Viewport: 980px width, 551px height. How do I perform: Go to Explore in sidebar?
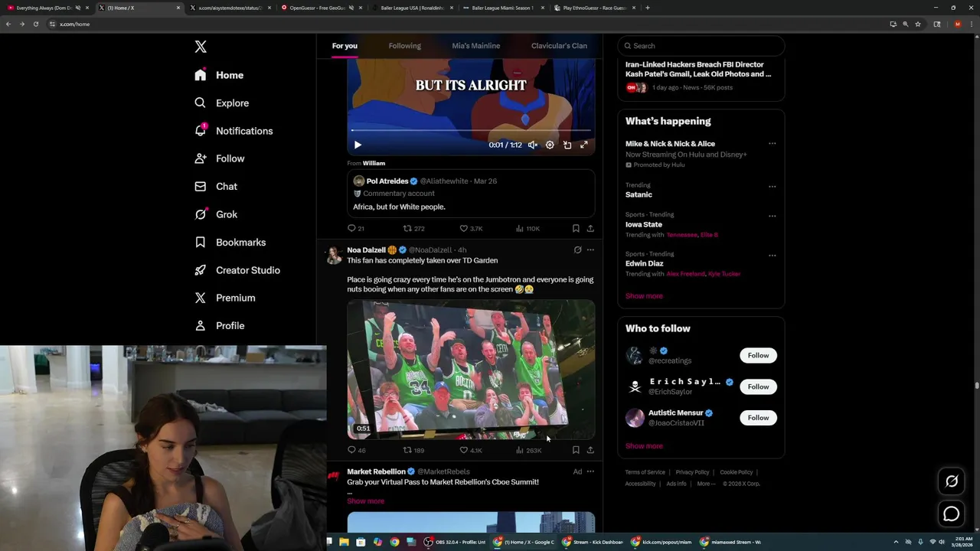pos(221,103)
